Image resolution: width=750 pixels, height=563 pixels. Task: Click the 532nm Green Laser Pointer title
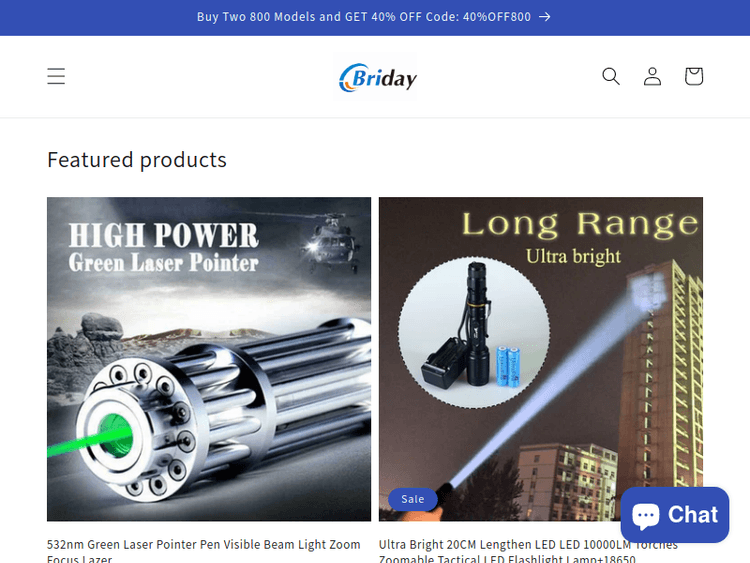[x=204, y=551]
